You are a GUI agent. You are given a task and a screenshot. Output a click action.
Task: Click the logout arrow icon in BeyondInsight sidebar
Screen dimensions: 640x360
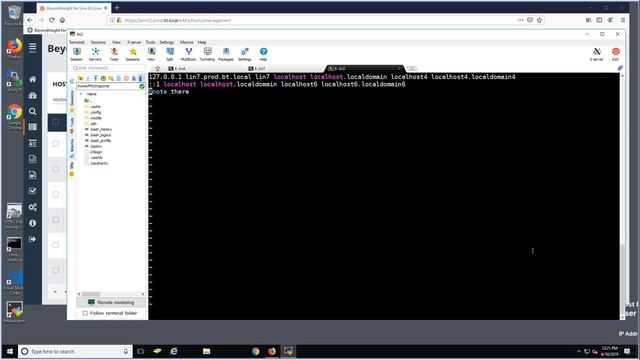pyautogui.click(x=33, y=239)
